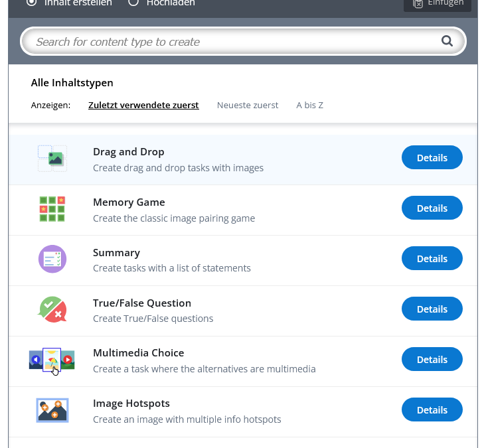Sort content types by 'Neueste zuerst'
486x448 pixels.
tap(248, 105)
